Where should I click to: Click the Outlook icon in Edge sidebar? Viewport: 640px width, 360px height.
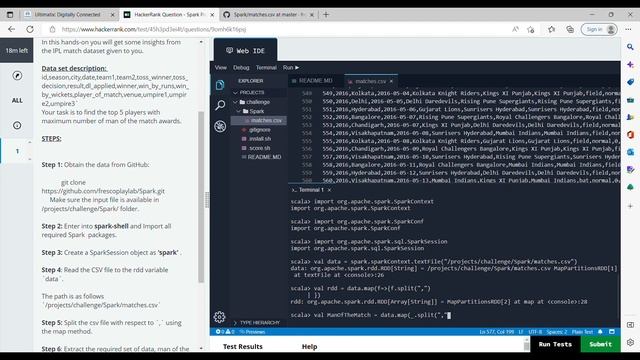[631, 152]
